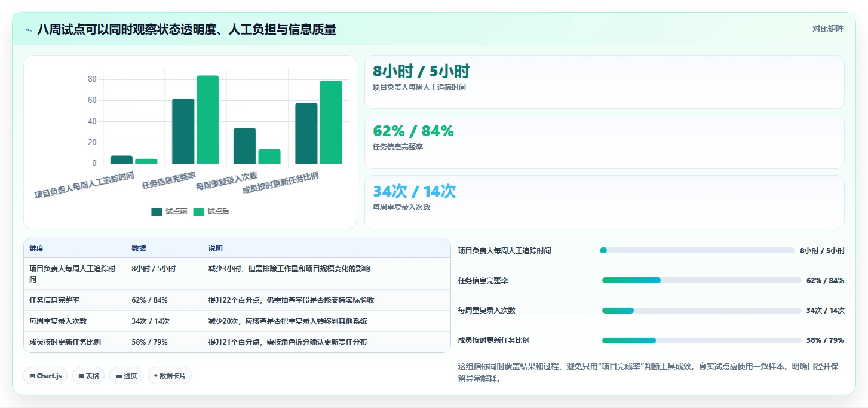868x408 pixels.
Task: Click the 项目负责人每周人工追踪时间 progress bar
Action: click(x=697, y=251)
